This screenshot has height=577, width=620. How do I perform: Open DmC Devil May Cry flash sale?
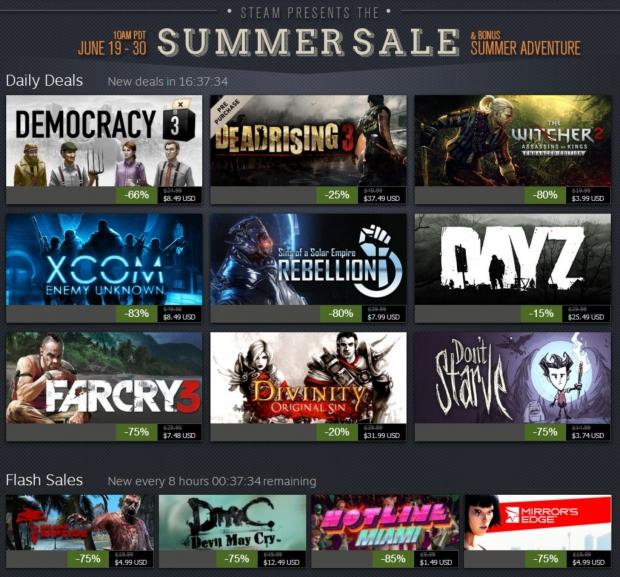point(232,523)
